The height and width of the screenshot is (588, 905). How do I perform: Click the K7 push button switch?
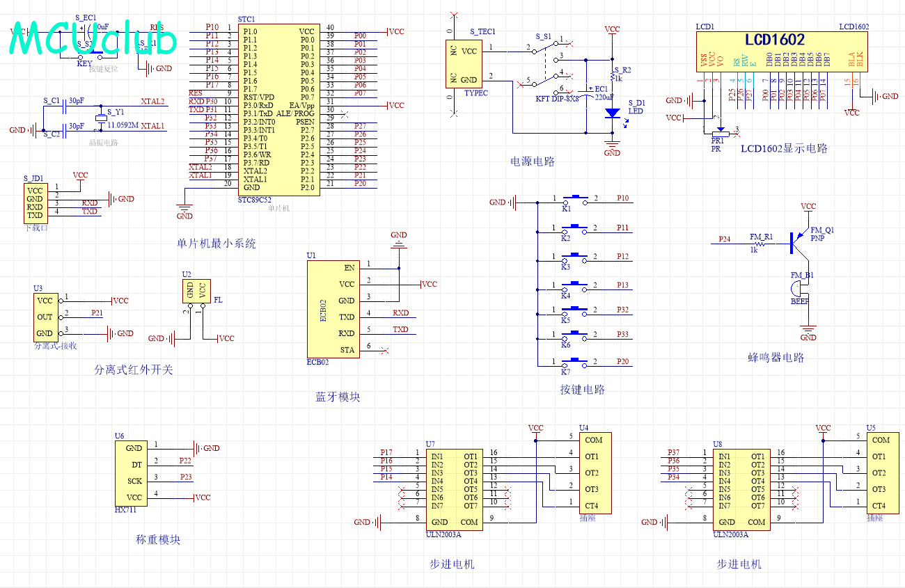576,362
